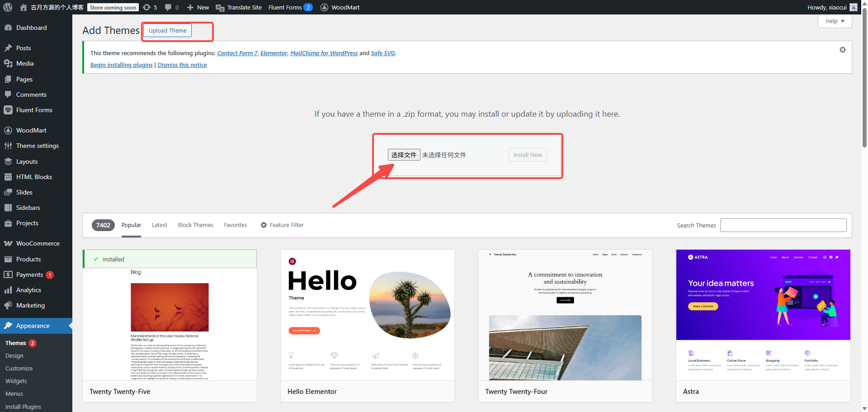Open WooCommerce in the sidebar
This screenshot has width=868, height=412.
coord(38,243)
